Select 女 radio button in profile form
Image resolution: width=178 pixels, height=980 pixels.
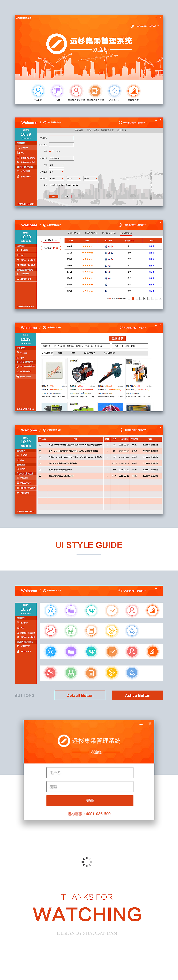(x=57, y=151)
